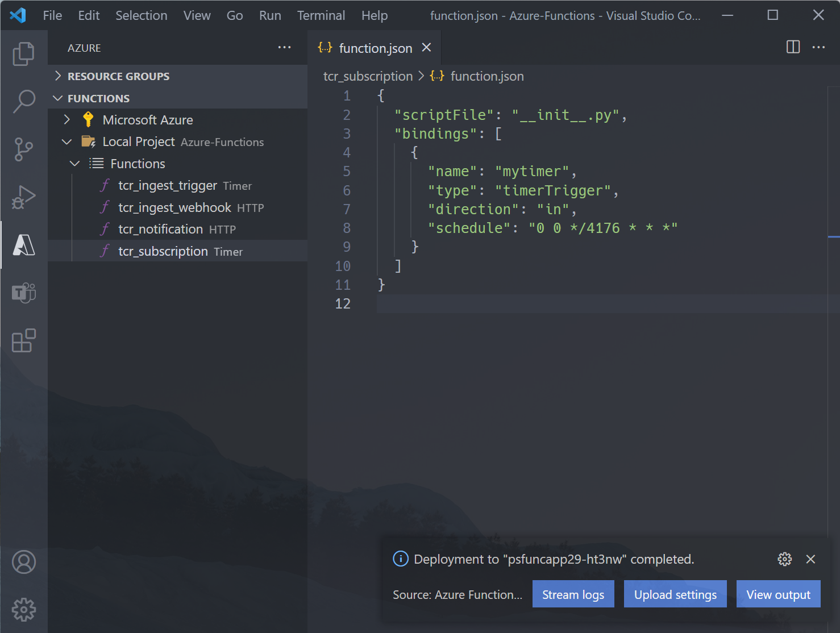Screen dimensions: 840x633
Task: Open the Go menu
Action: (235, 15)
